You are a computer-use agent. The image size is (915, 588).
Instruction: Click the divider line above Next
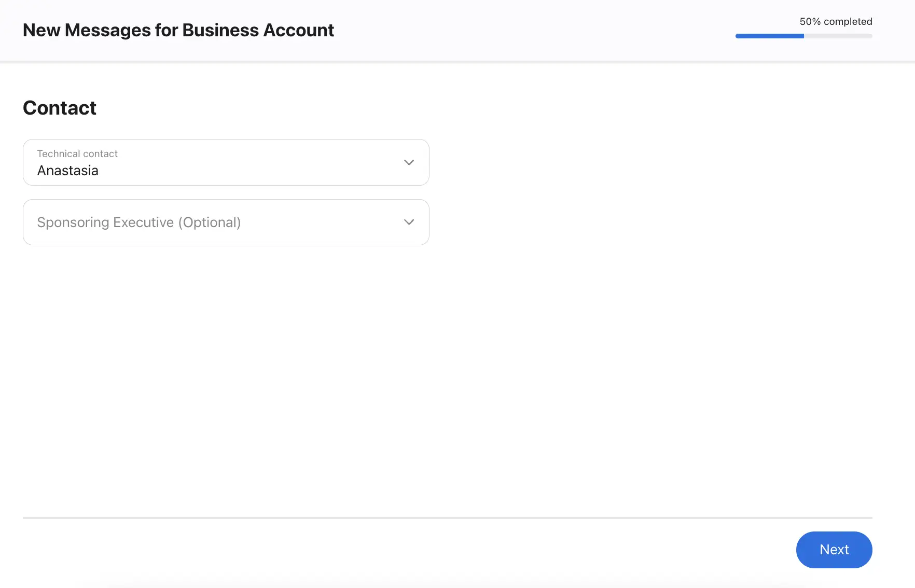click(447, 517)
